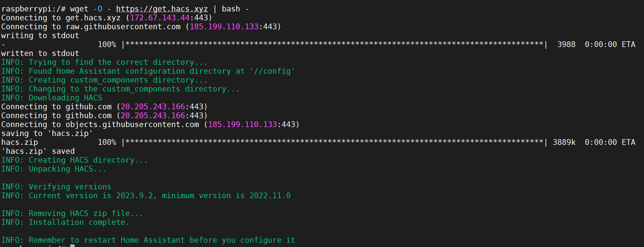Click the raw.githubusercontent.com IP address 185.199.110.133
Image resolution: width=644 pixels, height=247 pixels.
coord(224,27)
